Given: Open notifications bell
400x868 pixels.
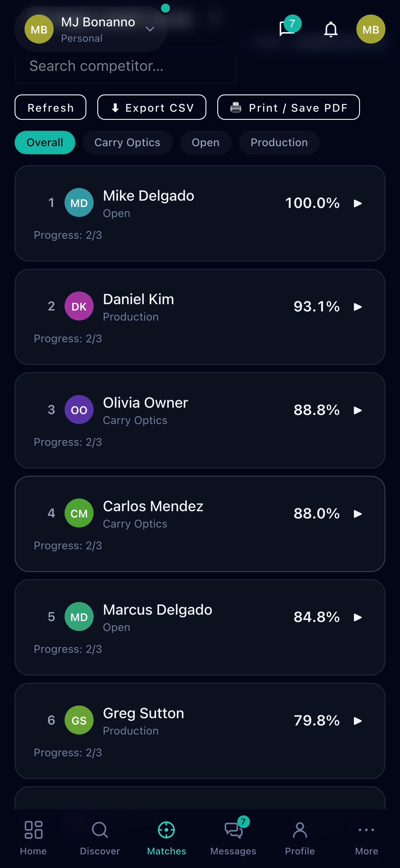Looking at the screenshot, I should tap(331, 29).
